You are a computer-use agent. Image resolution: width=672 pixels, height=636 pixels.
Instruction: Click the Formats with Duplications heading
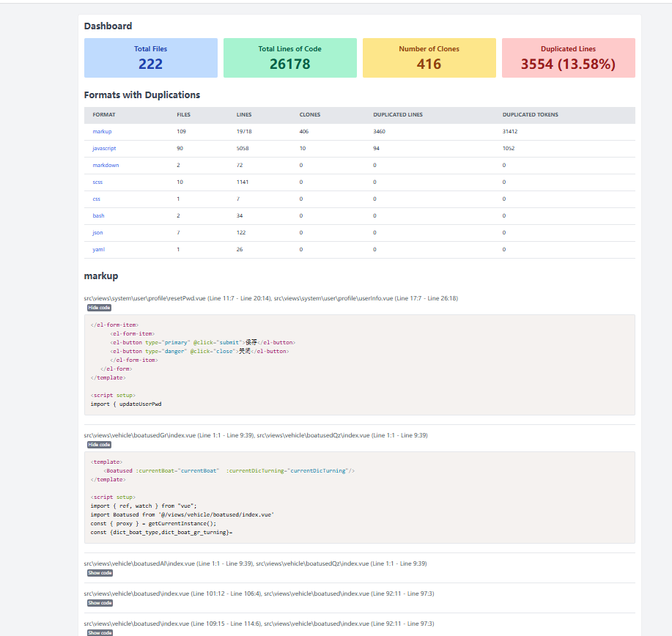pos(142,95)
